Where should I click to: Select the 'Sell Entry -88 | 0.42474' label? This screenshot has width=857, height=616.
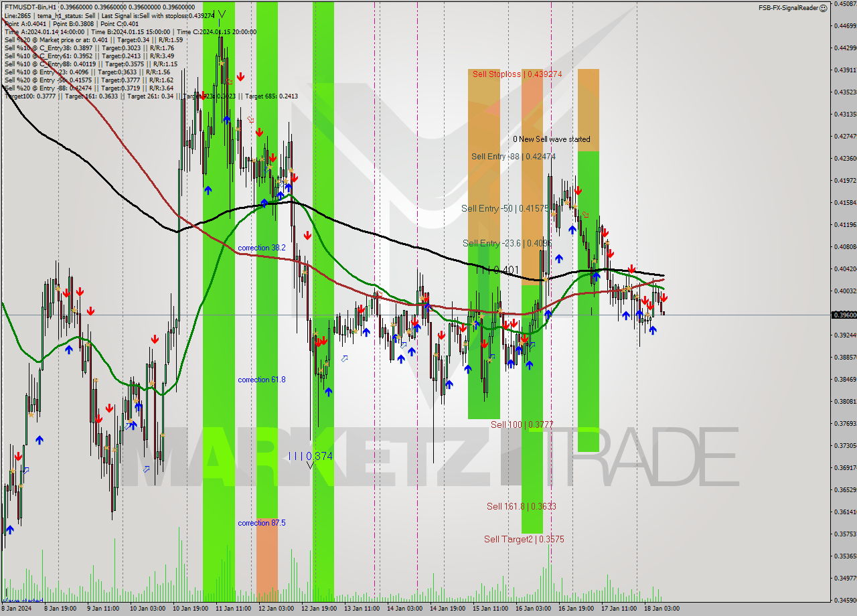click(514, 157)
